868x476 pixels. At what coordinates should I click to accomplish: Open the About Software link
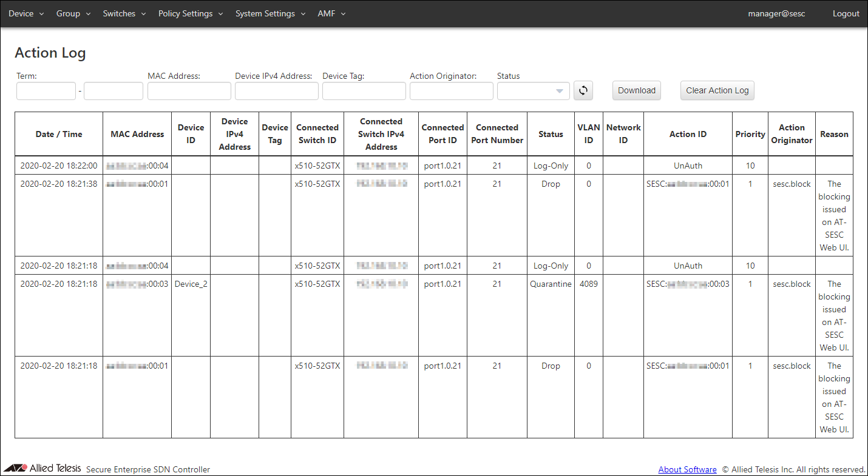click(x=687, y=469)
